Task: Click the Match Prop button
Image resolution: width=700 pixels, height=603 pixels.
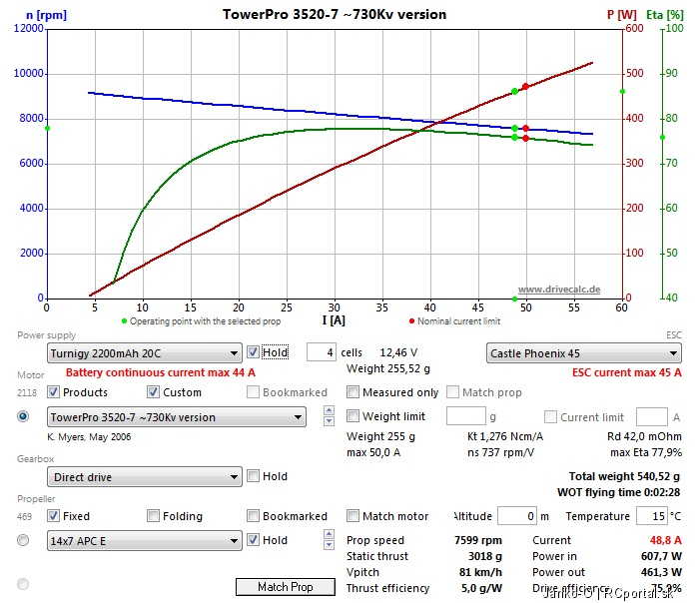Action: point(286,587)
